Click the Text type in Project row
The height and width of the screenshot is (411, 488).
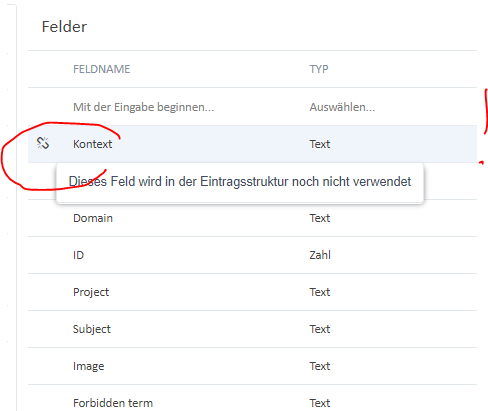click(320, 292)
